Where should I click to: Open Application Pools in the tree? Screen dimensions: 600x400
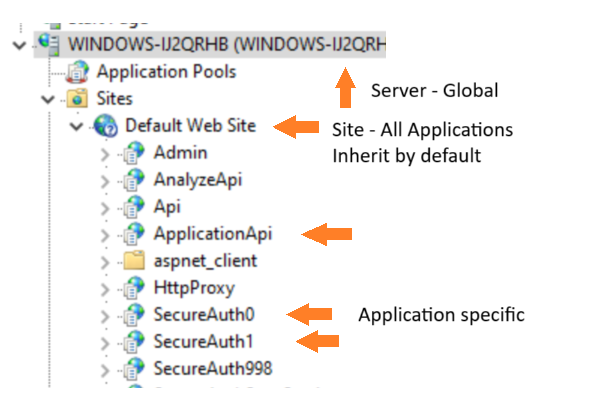click(166, 73)
